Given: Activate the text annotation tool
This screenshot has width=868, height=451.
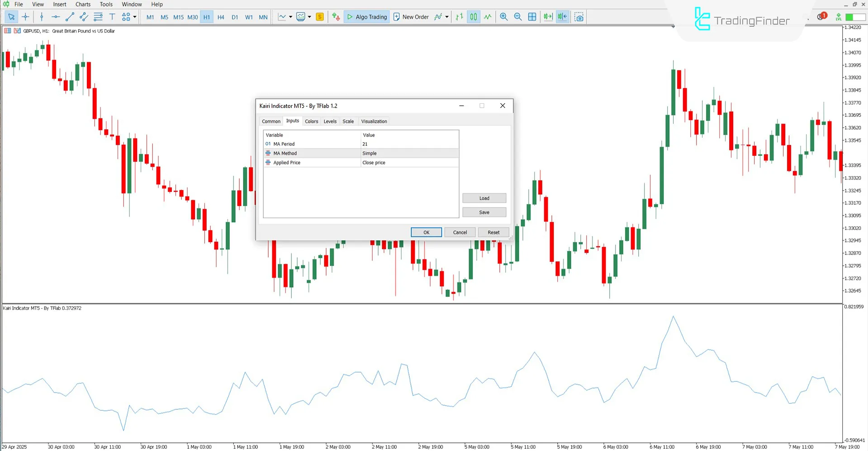Looking at the screenshot, I should tap(112, 17).
